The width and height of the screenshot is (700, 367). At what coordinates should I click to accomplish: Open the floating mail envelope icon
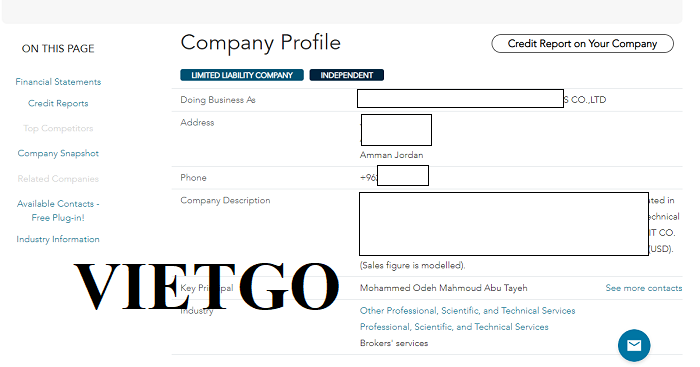(634, 345)
